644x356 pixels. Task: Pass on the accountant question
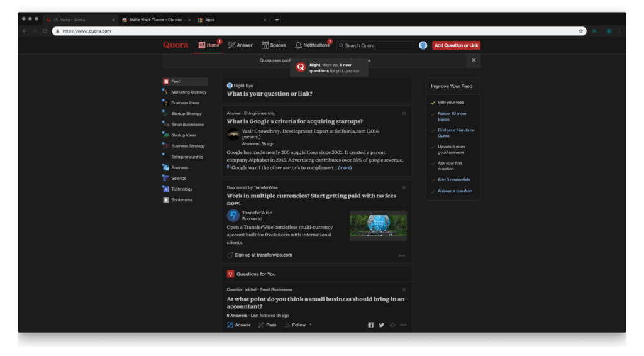point(267,325)
